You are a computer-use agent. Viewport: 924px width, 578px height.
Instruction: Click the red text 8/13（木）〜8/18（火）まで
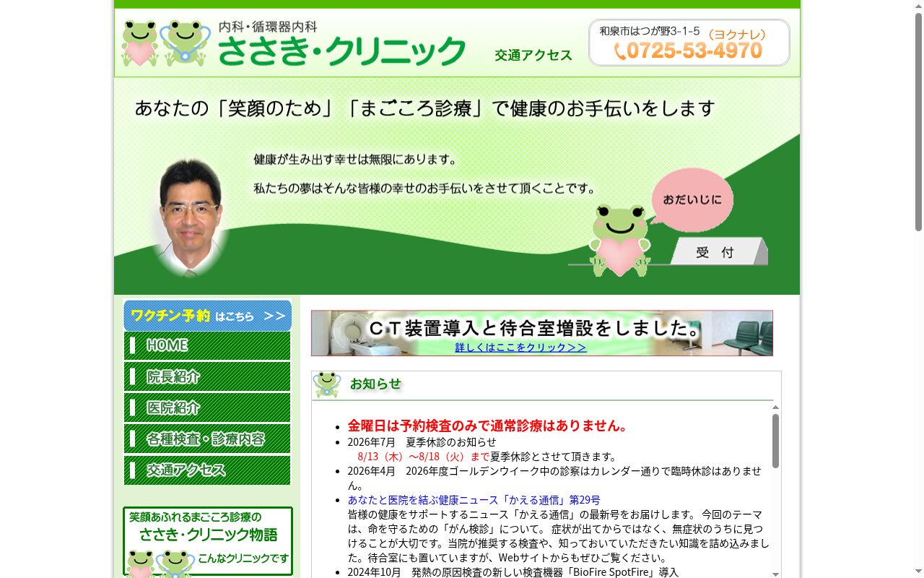(x=424, y=457)
